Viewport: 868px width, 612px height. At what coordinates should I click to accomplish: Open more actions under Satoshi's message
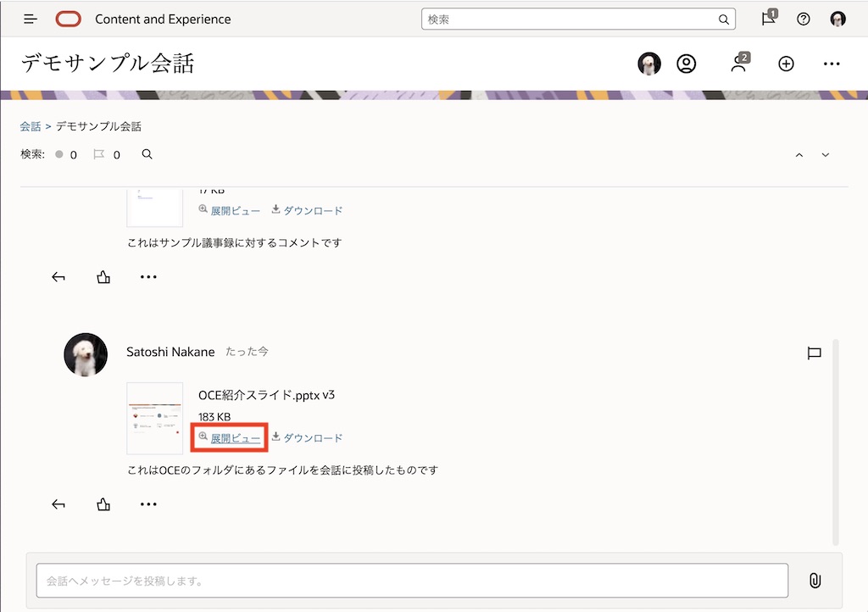(x=148, y=504)
